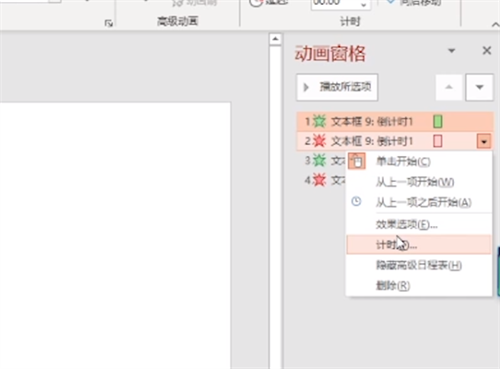This screenshot has height=369, width=500.
Task: Collapse the ribbon with the caret arrow
Action: click(x=495, y=24)
